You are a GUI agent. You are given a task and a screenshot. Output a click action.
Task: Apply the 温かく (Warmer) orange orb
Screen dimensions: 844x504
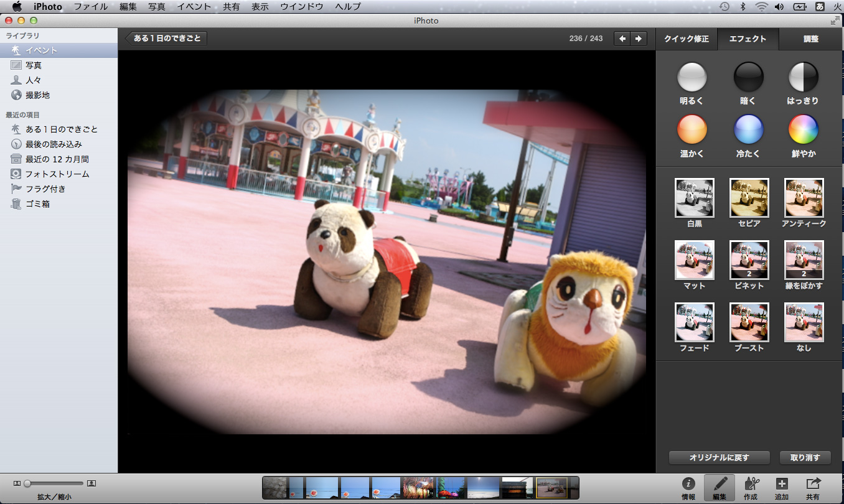[692, 130]
